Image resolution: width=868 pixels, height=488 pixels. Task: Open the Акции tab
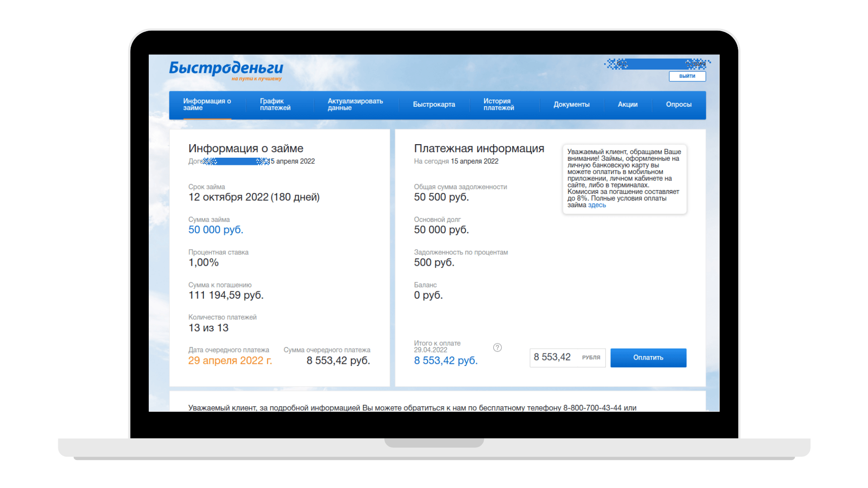click(x=627, y=104)
